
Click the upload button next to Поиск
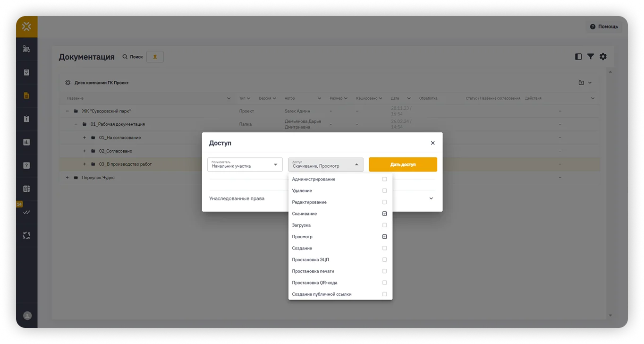pos(155,57)
